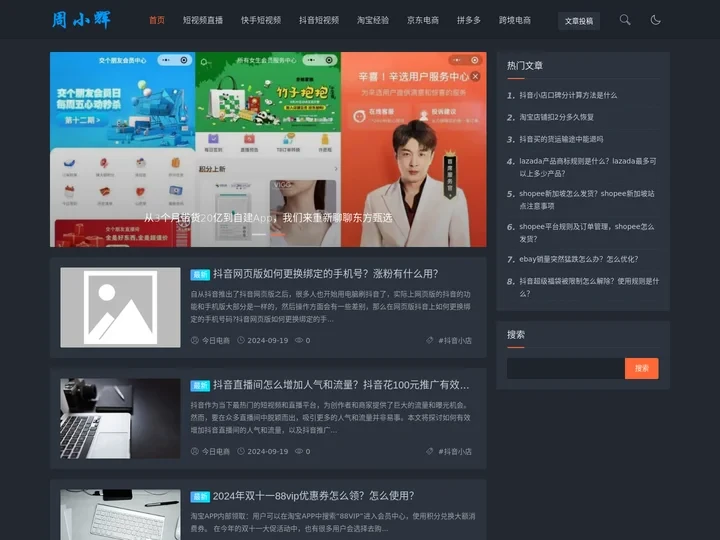
Task: Click tag icon on 抖音网页版 article
Action: (429, 340)
